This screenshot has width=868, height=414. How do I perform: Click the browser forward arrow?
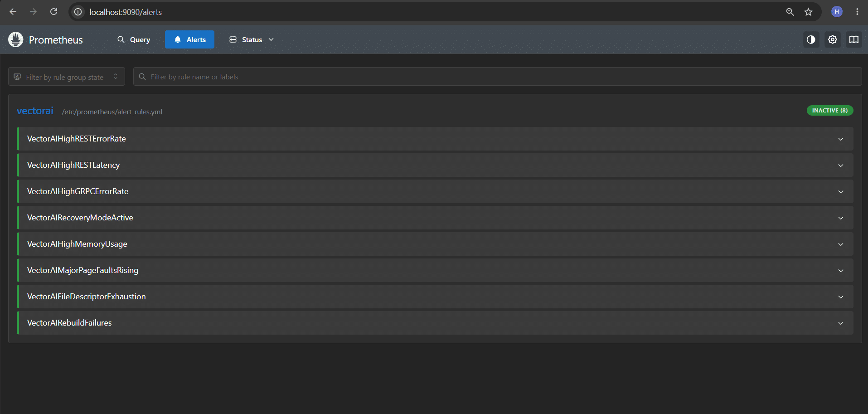pyautogui.click(x=33, y=12)
